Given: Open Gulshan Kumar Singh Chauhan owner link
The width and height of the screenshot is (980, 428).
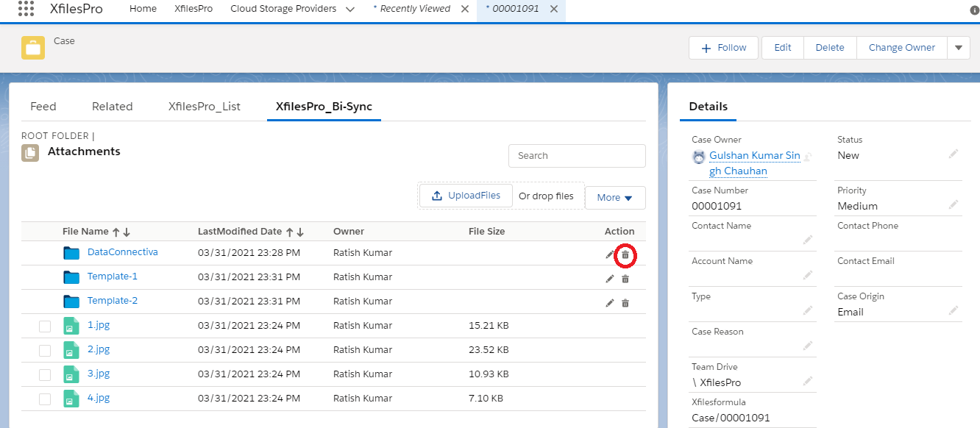Looking at the screenshot, I should (754, 163).
